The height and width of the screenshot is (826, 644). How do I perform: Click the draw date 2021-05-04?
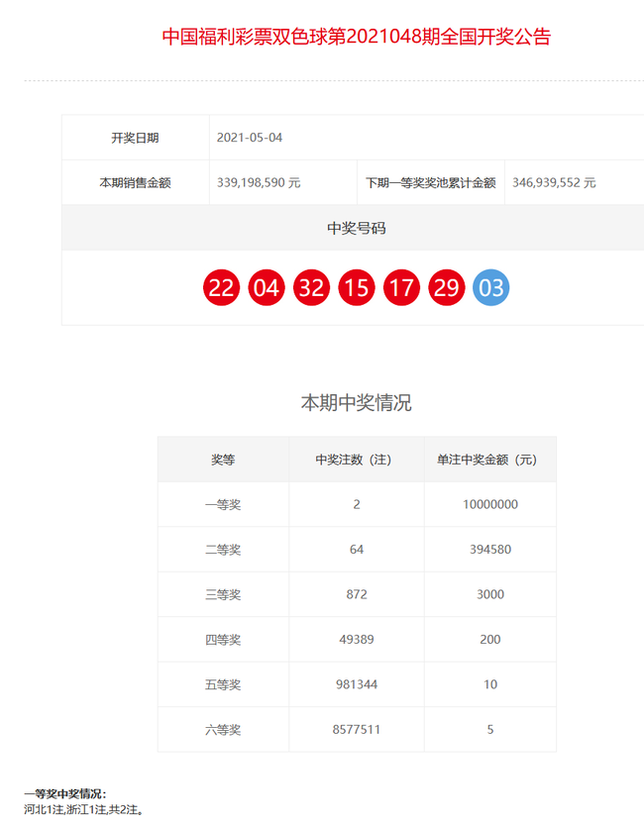coord(250,138)
